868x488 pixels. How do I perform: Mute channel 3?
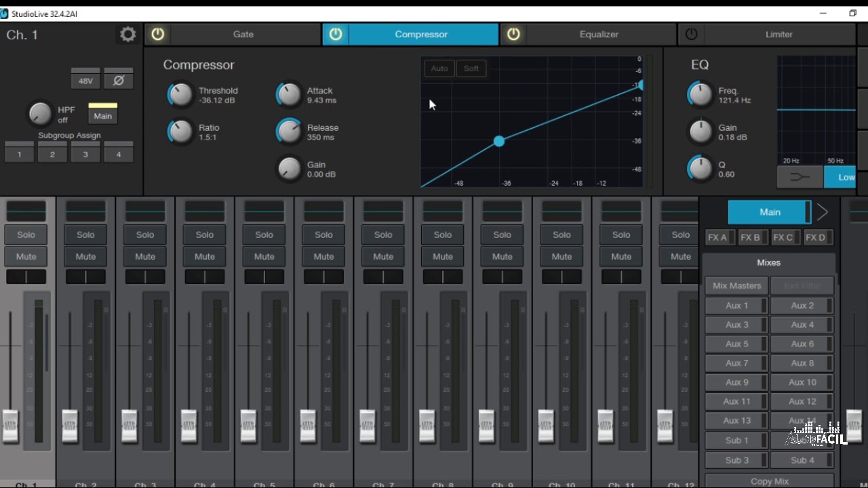(145, 256)
